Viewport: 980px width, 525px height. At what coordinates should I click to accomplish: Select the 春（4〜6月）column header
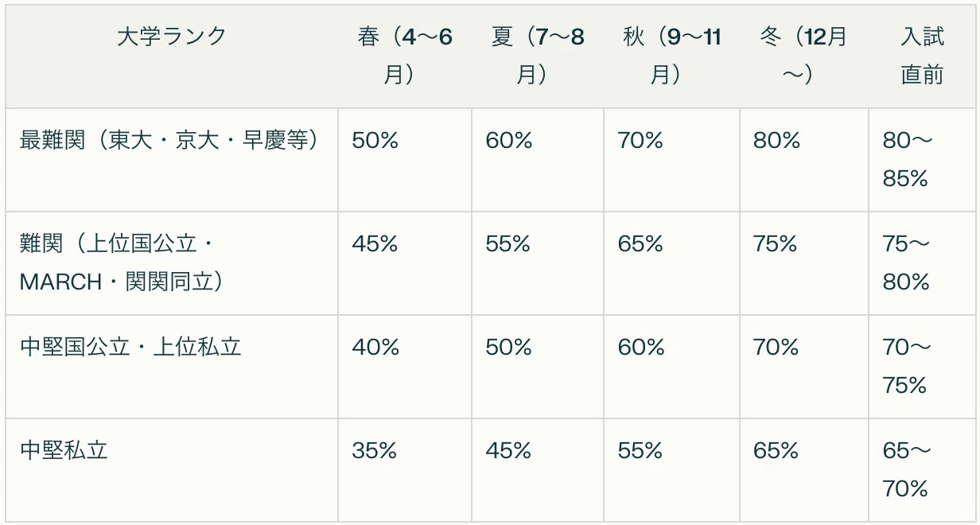[x=405, y=56]
